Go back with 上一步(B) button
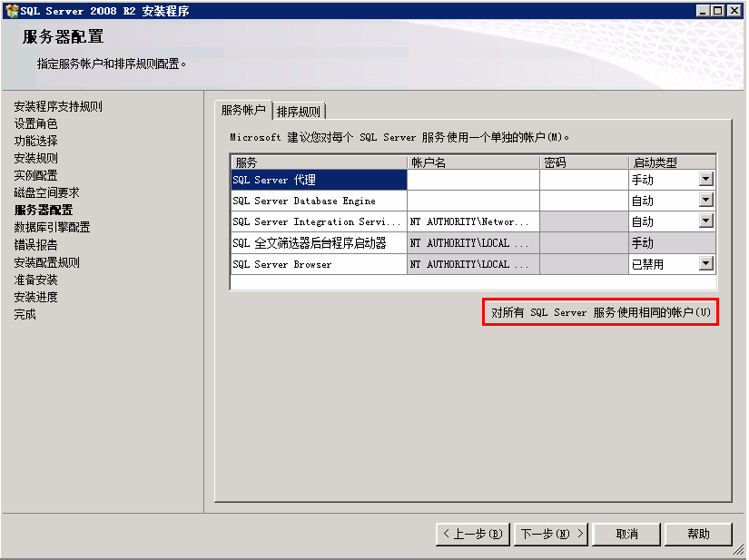Screen dimensions: 749x560 tap(473, 534)
